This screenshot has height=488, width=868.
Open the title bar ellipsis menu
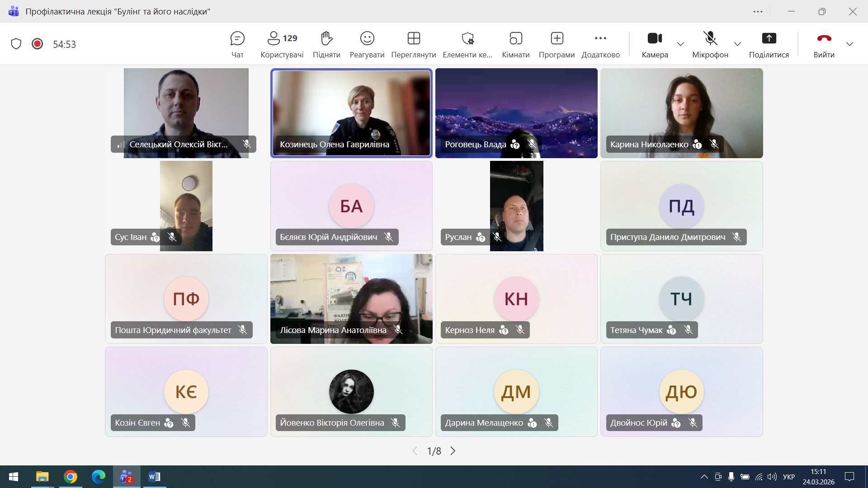click(x=758, y=12)
